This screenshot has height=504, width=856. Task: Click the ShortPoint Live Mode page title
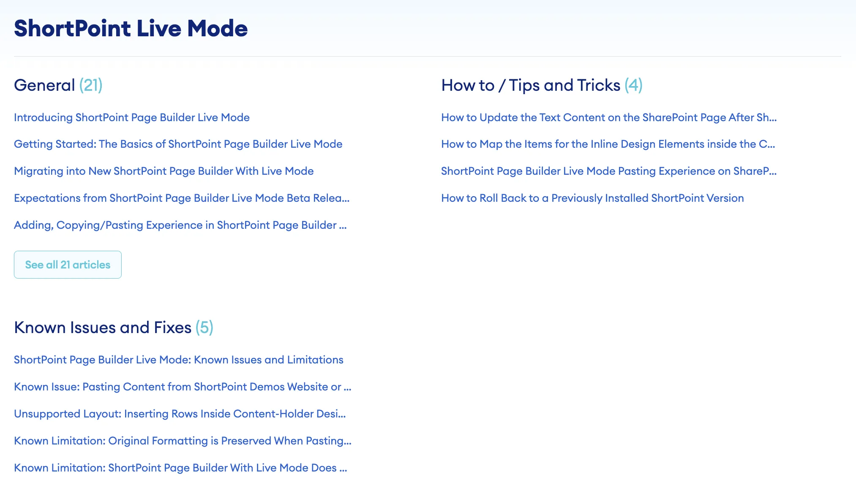(131, 28)
